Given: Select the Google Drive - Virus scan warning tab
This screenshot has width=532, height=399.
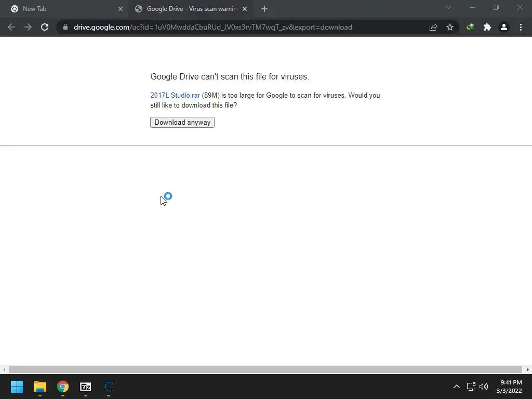Looking at the screenshot, I should coord(191,9).
